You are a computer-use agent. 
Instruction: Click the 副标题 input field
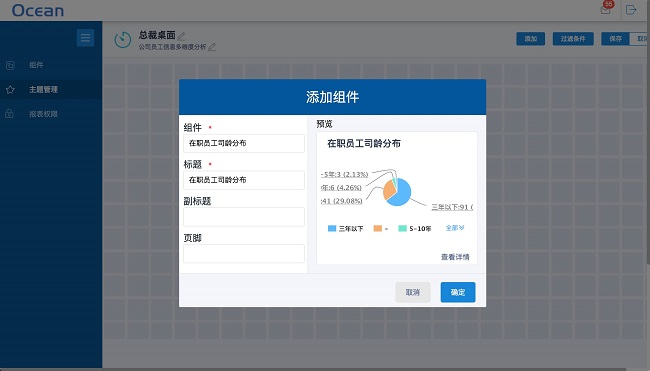(244, 217)
